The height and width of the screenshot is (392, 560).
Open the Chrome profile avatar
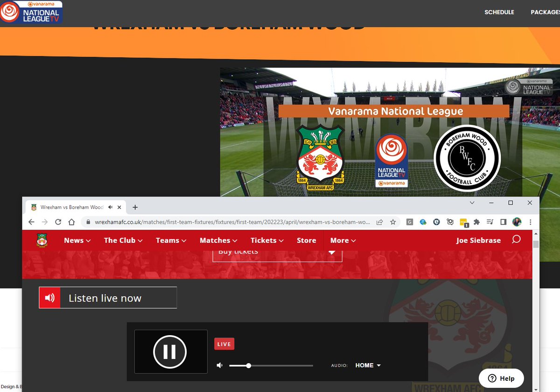[x=517, y=222]
